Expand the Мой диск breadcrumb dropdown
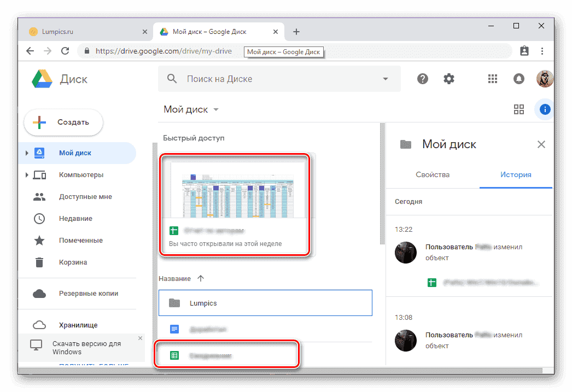572x392 pixels. tap(215, 109)
